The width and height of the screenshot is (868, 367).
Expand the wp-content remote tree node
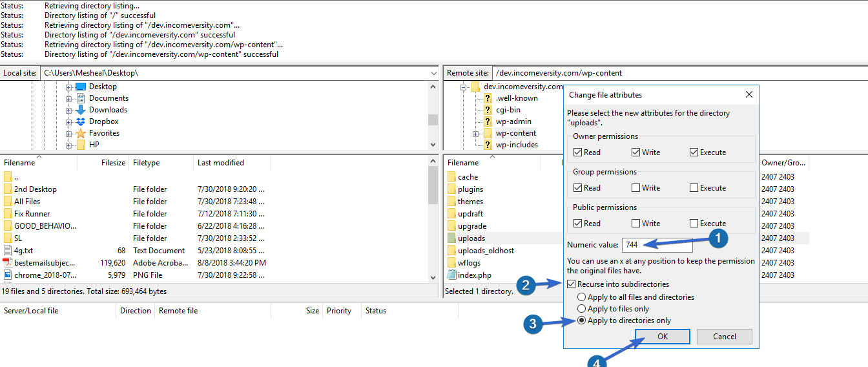[476, 133]
